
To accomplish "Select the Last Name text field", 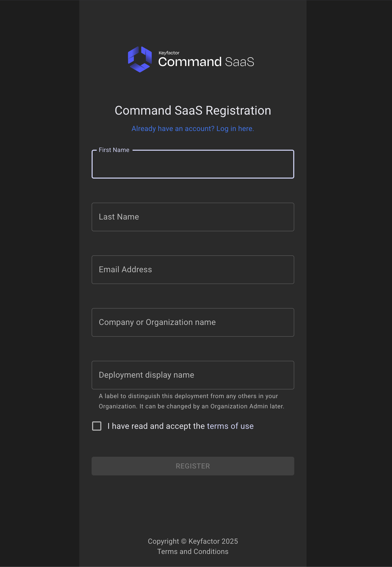I will click(x=193, y=217).
